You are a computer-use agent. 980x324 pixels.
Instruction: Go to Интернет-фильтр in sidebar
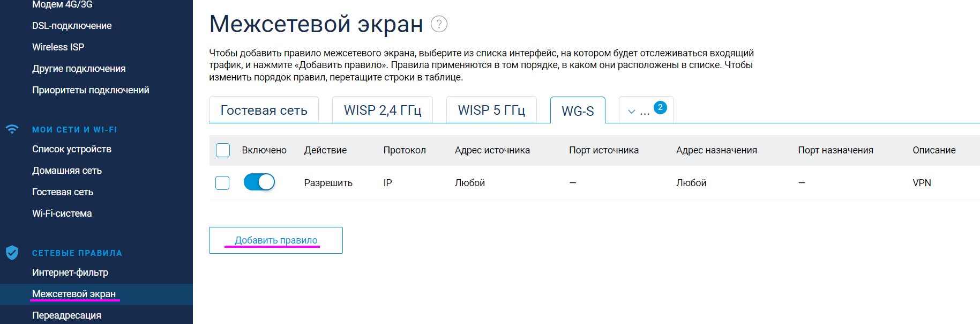point(70,273)
